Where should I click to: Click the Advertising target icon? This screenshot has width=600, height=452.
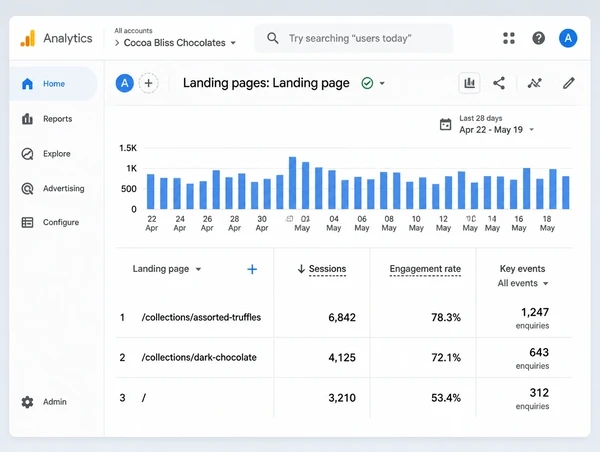click(x=28, y=188)
